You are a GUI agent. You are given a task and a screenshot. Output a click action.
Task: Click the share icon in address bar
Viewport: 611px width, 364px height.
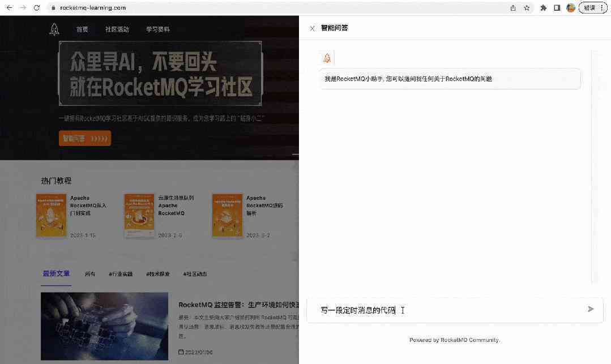point(513,8)
